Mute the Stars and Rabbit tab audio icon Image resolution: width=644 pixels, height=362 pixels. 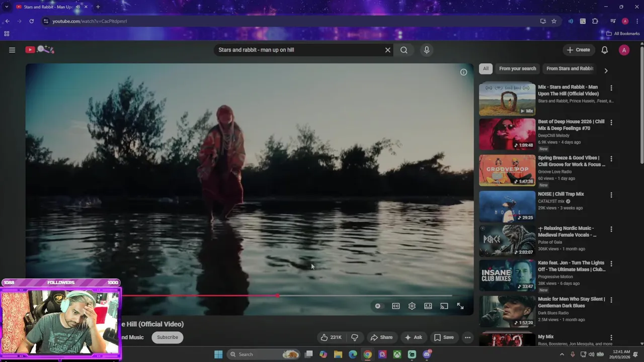[77, 7]
